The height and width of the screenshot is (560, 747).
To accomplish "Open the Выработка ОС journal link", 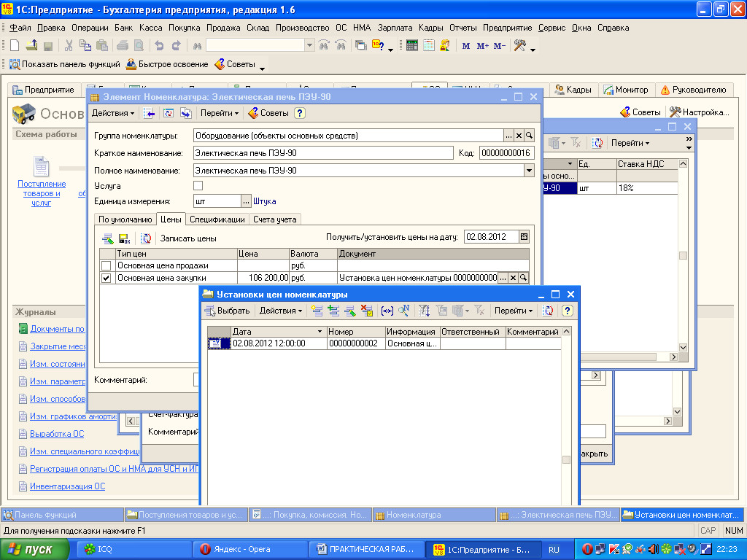I will coord(57,434).
